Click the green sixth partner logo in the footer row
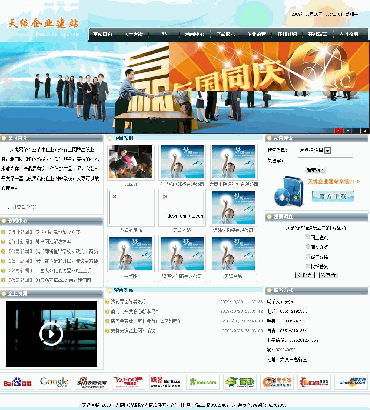Image resolution: width=370 pixels, height=410 pixels. click(x=203, y=382)
